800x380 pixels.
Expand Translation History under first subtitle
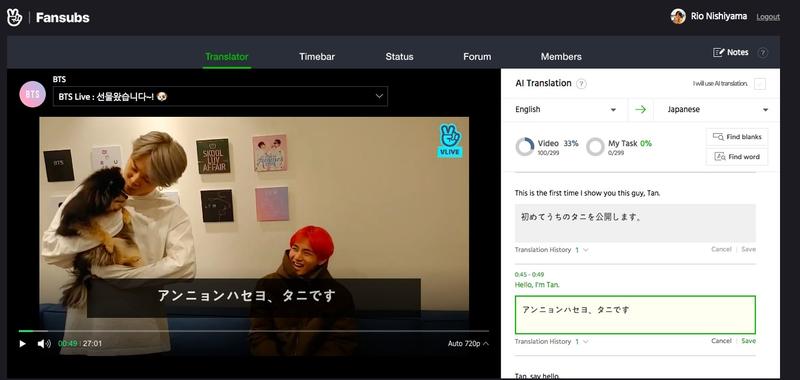click(552, 250)
